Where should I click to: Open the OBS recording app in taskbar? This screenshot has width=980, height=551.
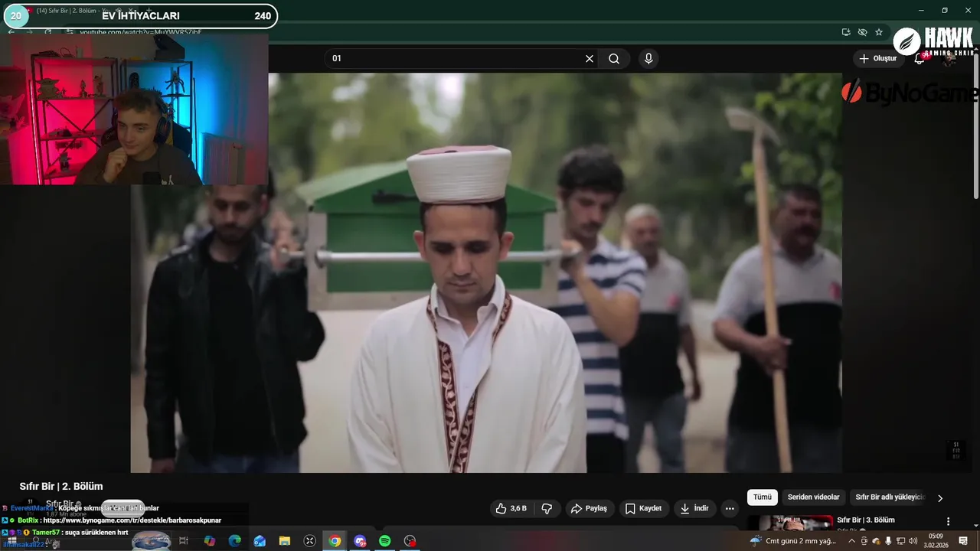[410, 541]
